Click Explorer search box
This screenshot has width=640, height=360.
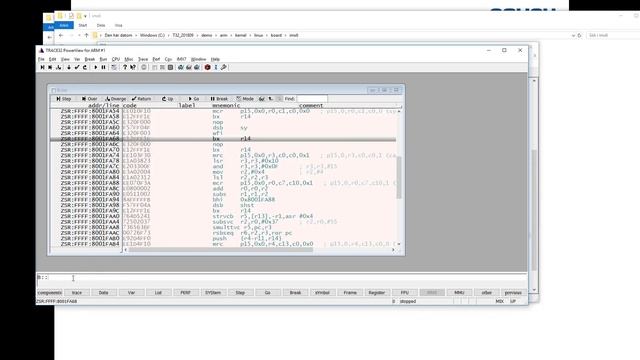[612, 36]
